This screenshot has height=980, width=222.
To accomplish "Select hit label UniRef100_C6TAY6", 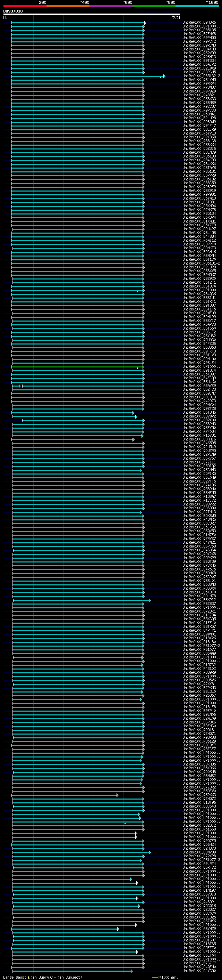I will coord(199,168).
